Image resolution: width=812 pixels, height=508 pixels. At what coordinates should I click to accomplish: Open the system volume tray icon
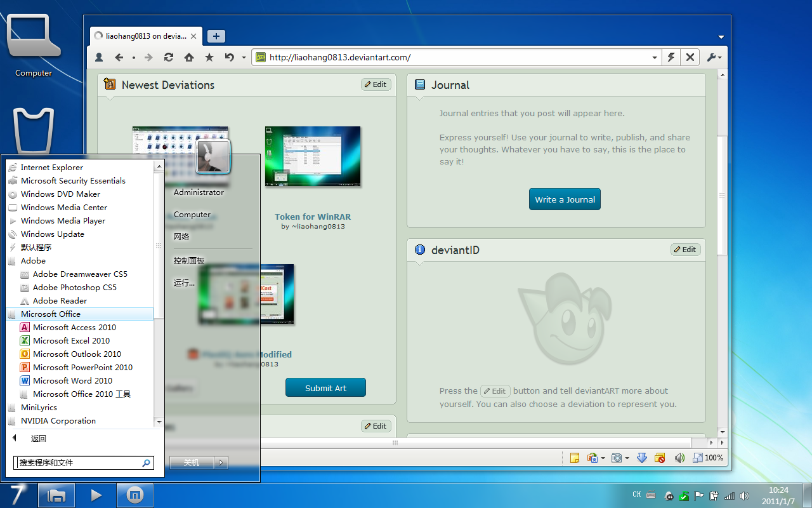[x=744, y=496]
